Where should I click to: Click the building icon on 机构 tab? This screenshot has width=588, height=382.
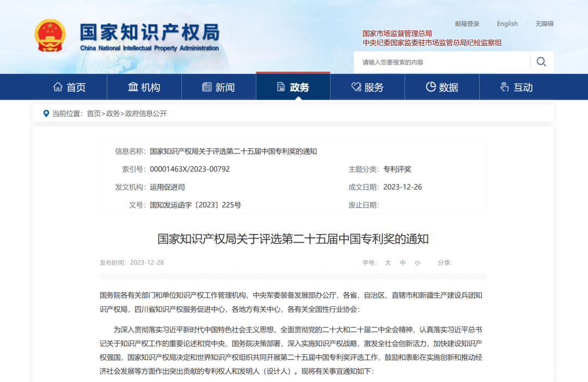(x=133, y=87)
